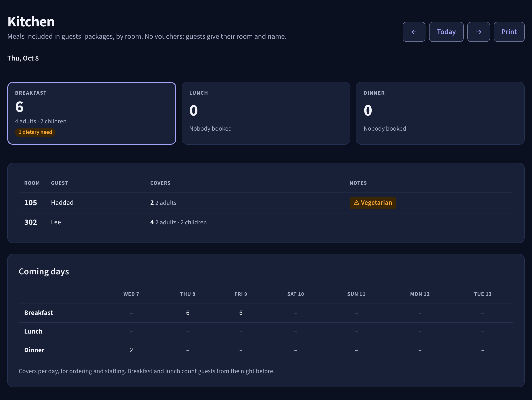
Task: Click the Lunch row label in Coming days
Action: click(33, 332)
